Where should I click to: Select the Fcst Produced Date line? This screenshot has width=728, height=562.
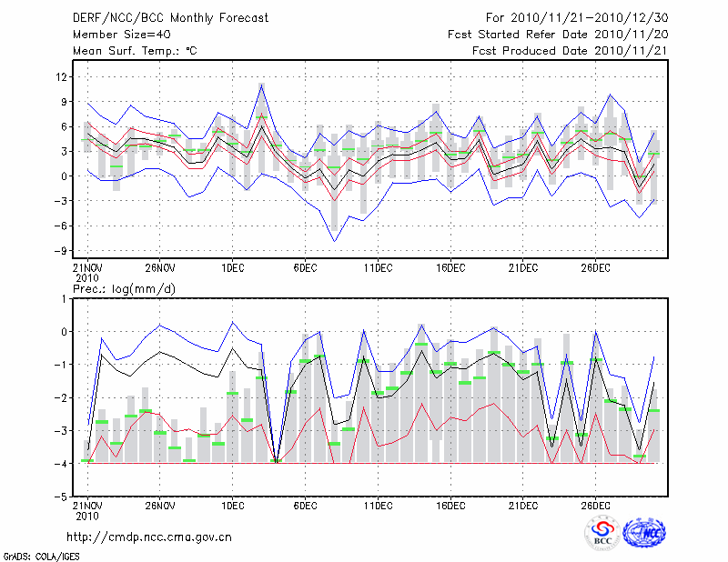tap(569, 51)
